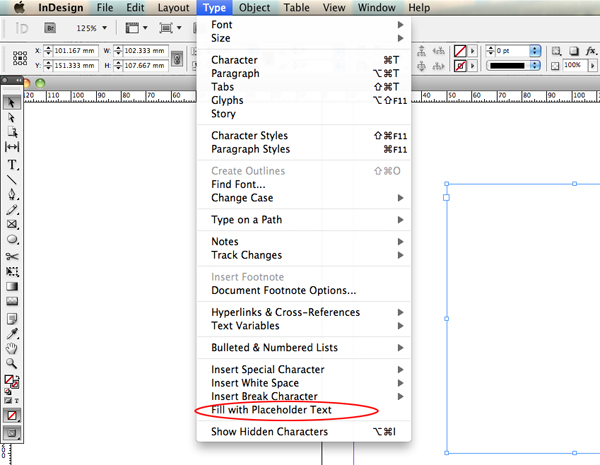Toggle constrain proportions chain icon

(x=177, y=59)
